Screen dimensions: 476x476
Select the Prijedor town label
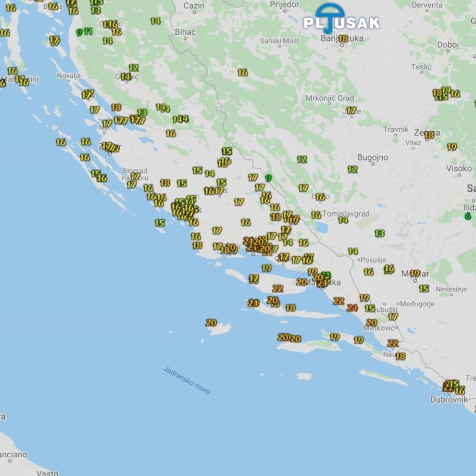[284, 5]
